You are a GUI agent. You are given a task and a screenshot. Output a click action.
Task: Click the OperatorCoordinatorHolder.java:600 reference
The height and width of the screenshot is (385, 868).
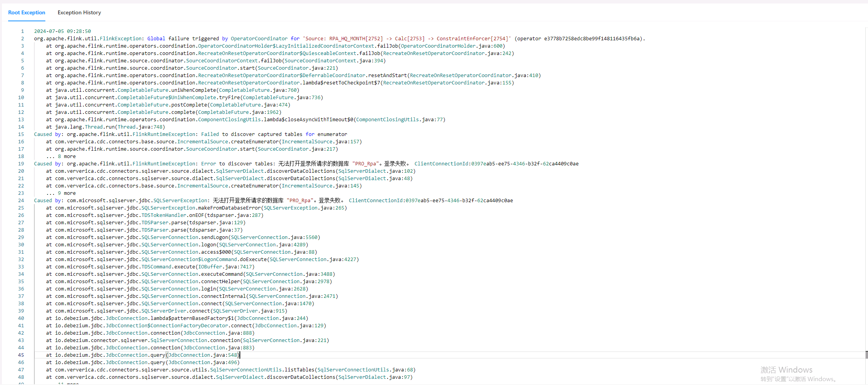point(451,46)
